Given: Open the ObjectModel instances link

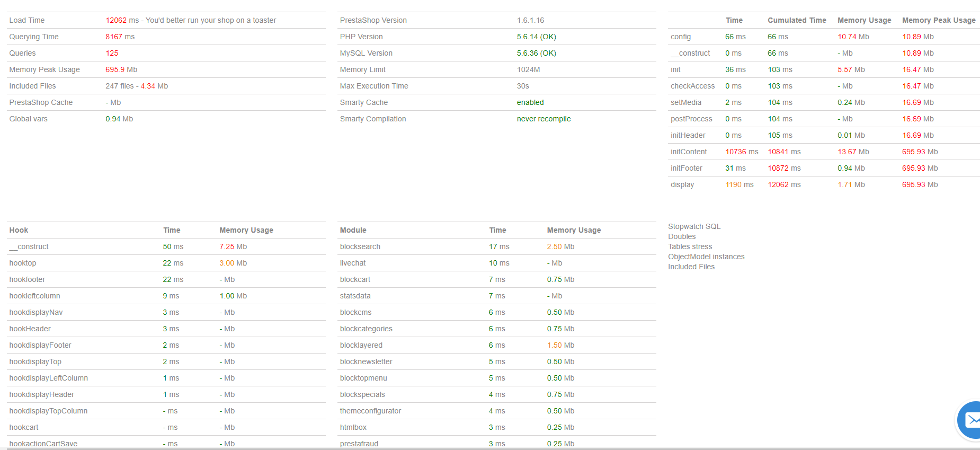Looking at the screenshot, I should click(706, 257).
